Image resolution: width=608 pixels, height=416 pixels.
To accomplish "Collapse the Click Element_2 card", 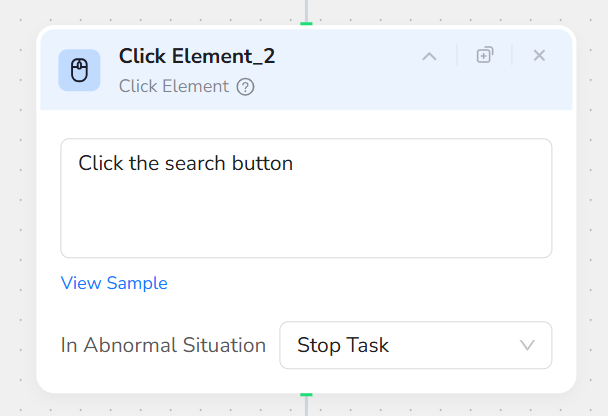I will pos(429,56).
